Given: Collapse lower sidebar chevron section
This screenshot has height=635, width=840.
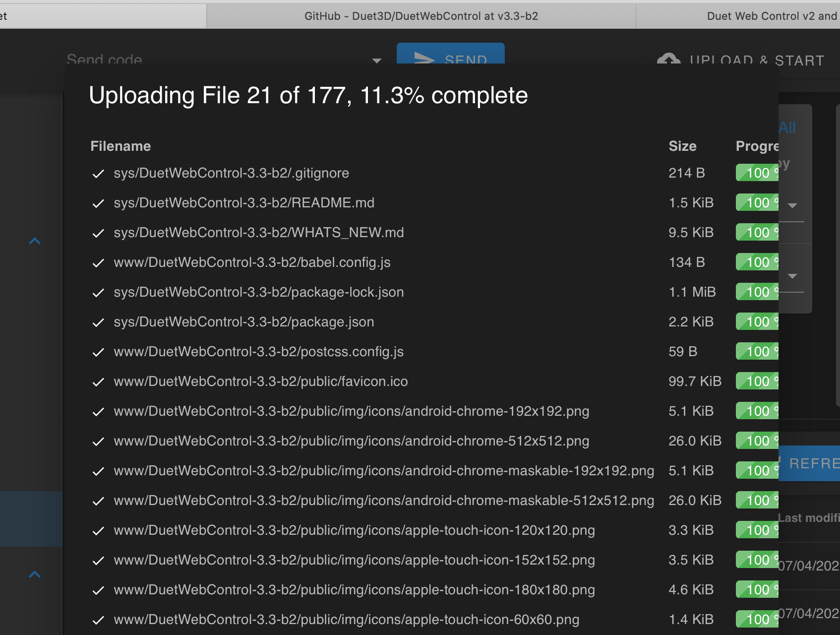Looking at the screenshot, I should (35, 574).
